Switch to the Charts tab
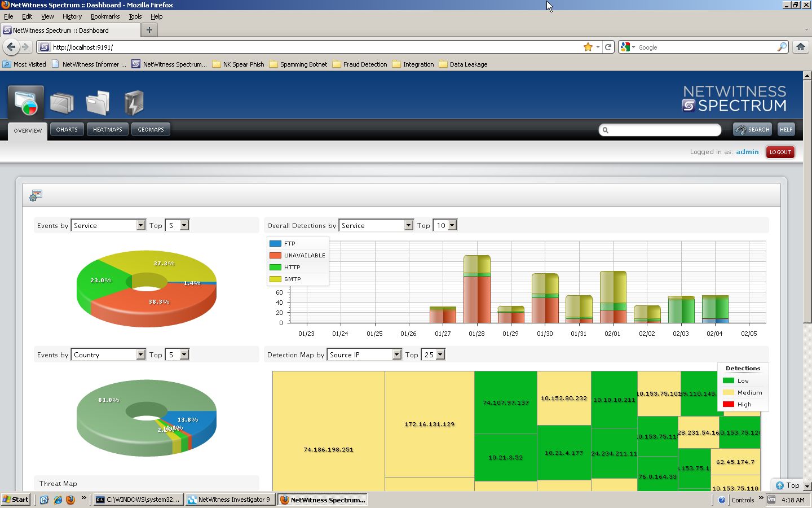 pos(67,129)
